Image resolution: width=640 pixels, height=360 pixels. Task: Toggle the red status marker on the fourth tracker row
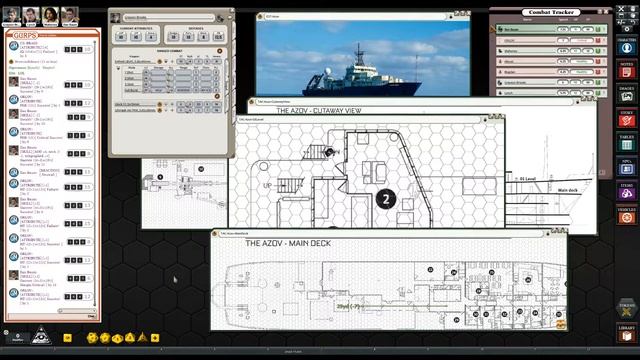pyautogui.click(x=598, y=62)
